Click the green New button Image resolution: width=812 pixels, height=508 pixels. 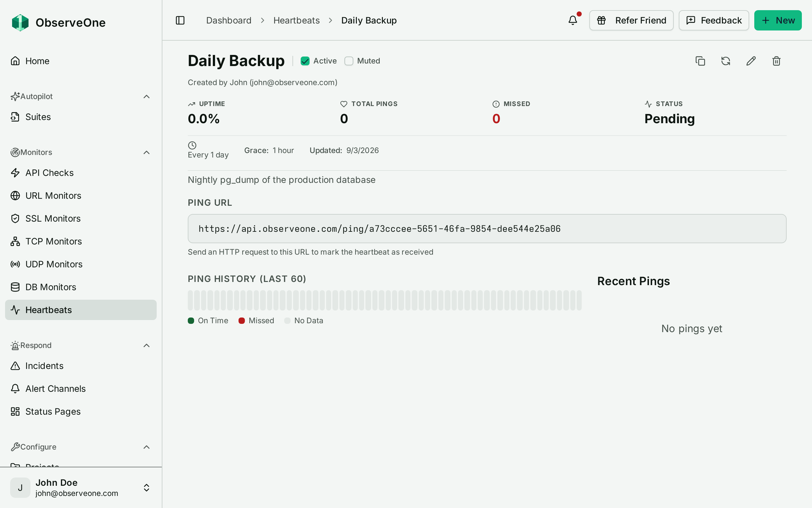tap(778, 21)
